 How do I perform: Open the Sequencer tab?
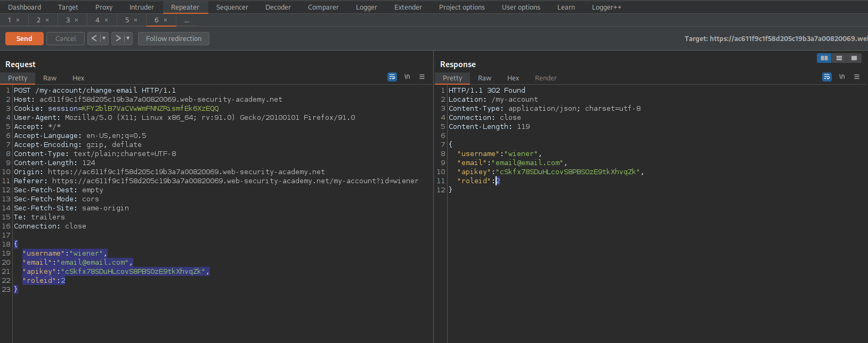(232, 7)
